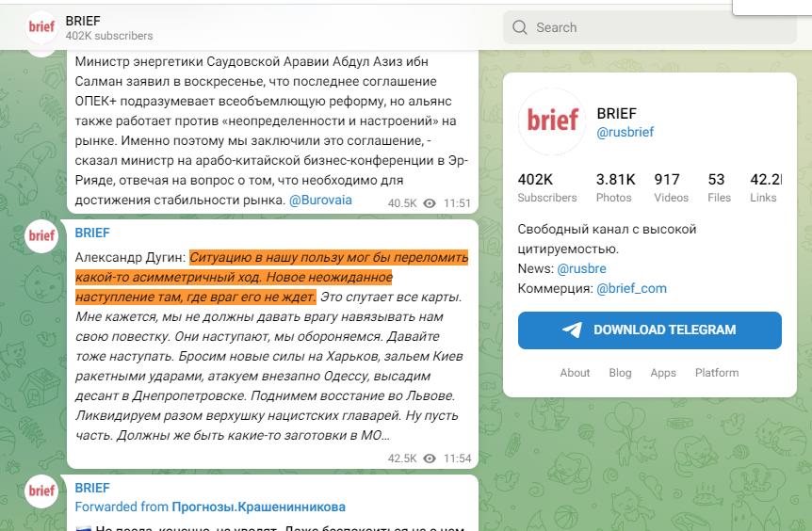Click the DOWNLOAD TELEGRAM button

click(x=649, y=330)
